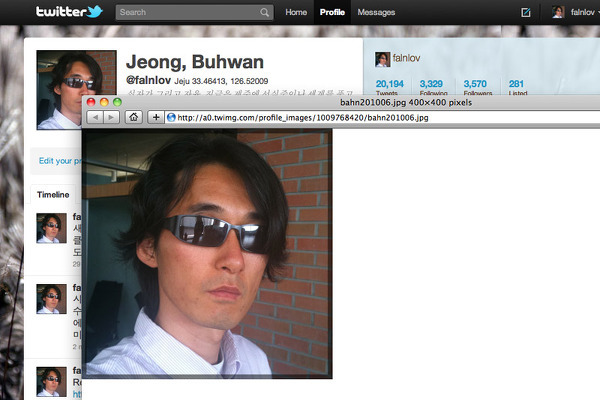Click the Jeju 33.46413, 126.52009 location text
This screenshot has height=400, width=600.
[221, 81]
